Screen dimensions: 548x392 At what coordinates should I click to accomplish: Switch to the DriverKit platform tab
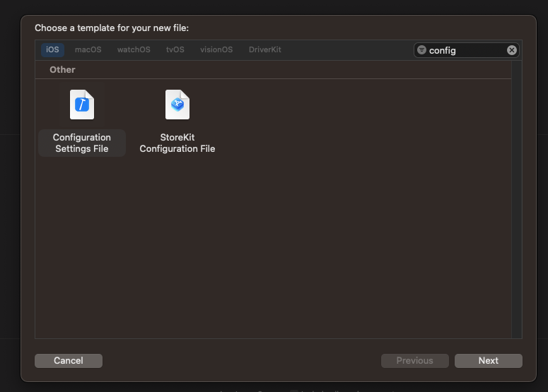265,49
